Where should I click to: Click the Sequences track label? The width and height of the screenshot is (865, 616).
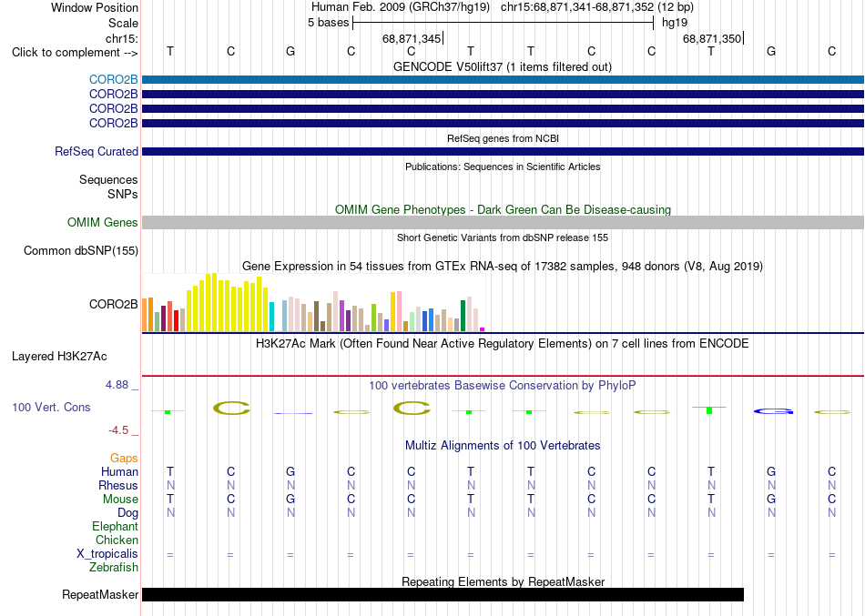(x=108, y=180)
